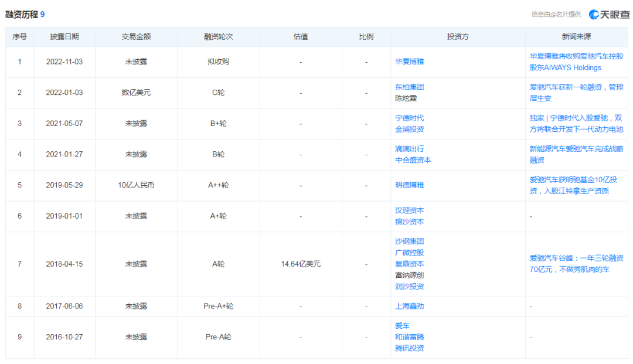This screenshot has height=364, width=633.
Task: Open investor link 和谐富腾
Action: tap(409, 337)
